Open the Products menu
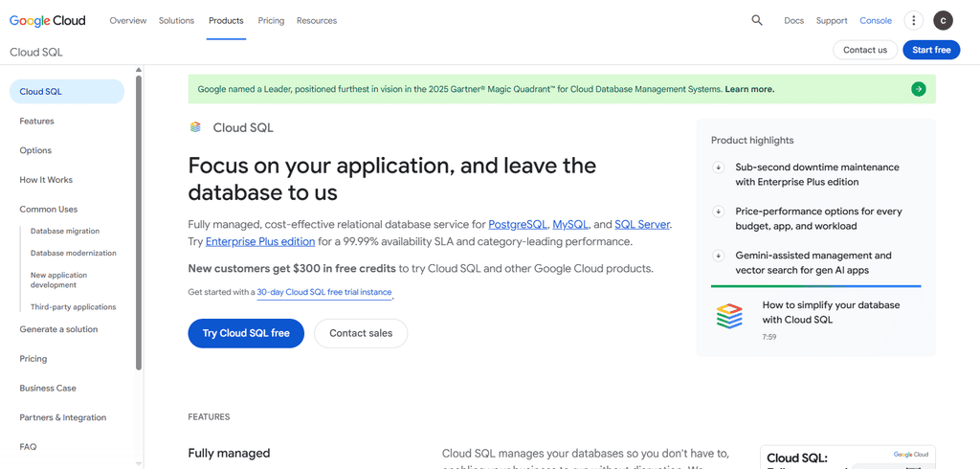Viewport: 980px width, 469px height. point(226,21)
